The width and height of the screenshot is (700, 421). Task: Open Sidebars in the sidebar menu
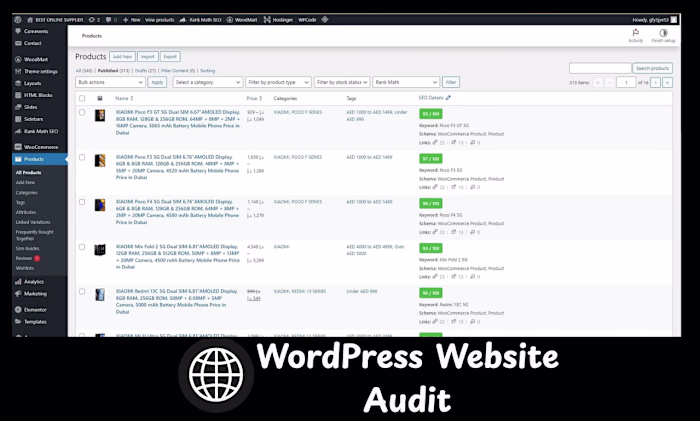tap(33, 119)
